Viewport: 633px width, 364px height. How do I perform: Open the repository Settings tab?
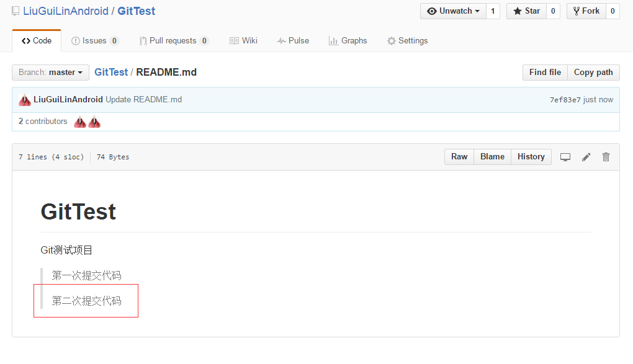coord(407,41)
